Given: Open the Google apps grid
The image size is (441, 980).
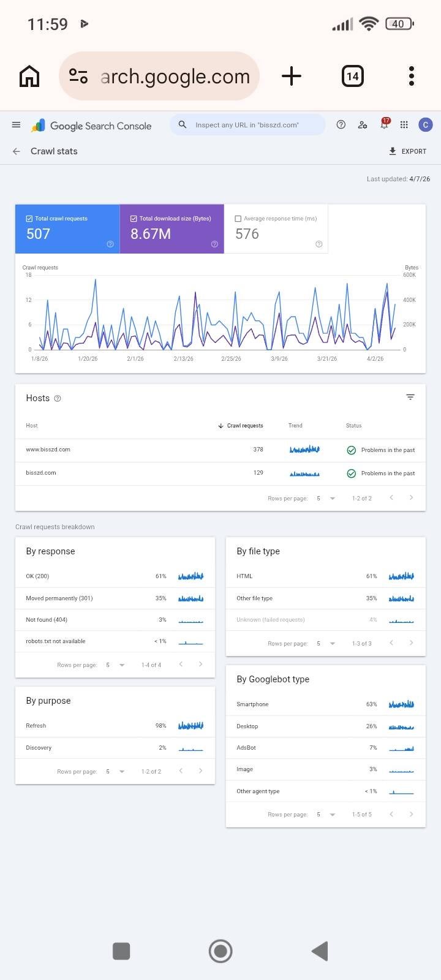Looking at the screenshot, I should point(404,125).
